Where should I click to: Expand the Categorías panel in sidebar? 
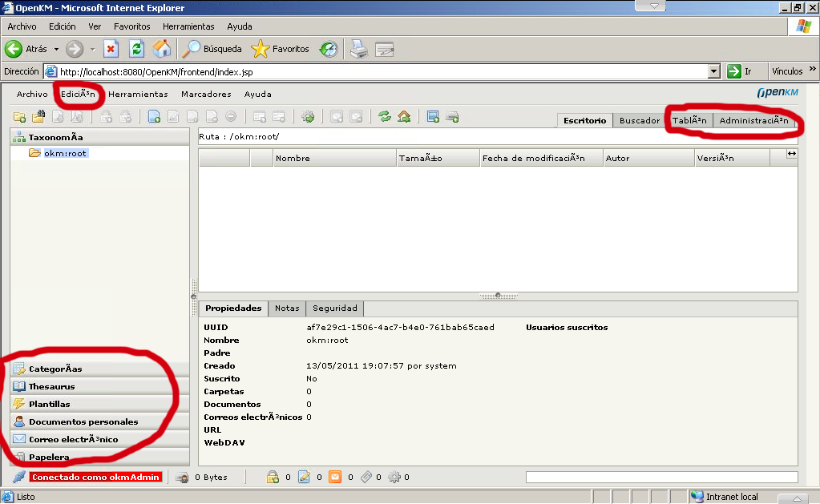coord(55,369)
